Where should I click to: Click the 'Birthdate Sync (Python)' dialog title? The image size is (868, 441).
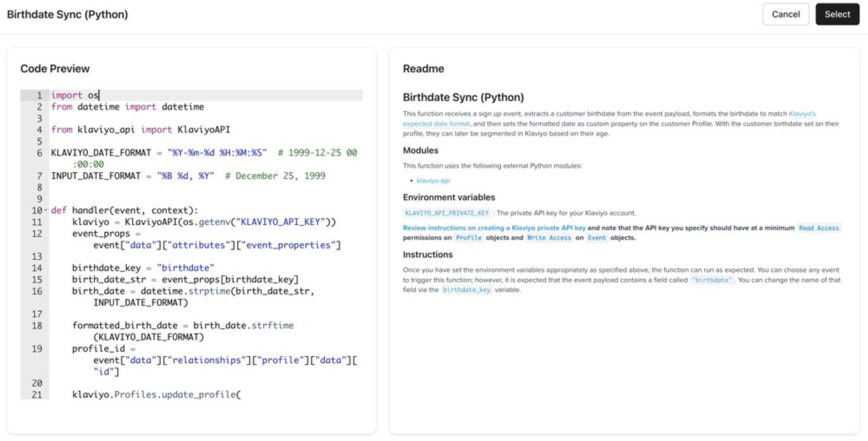coord(67,14)
